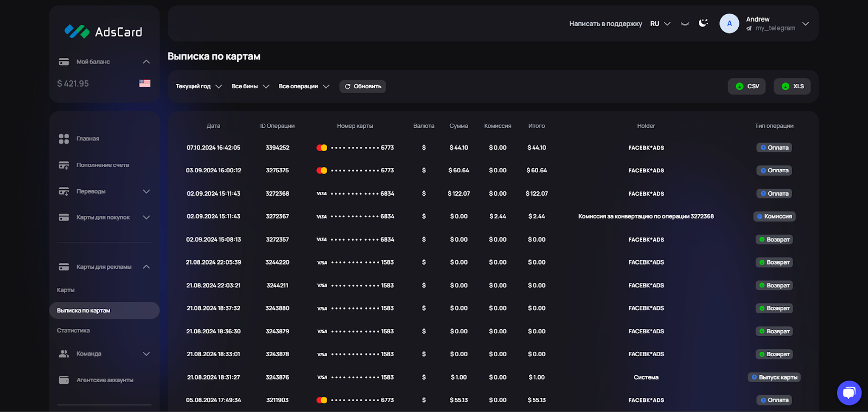Open the Текущий год period dropdown

[x=199, y=86]
